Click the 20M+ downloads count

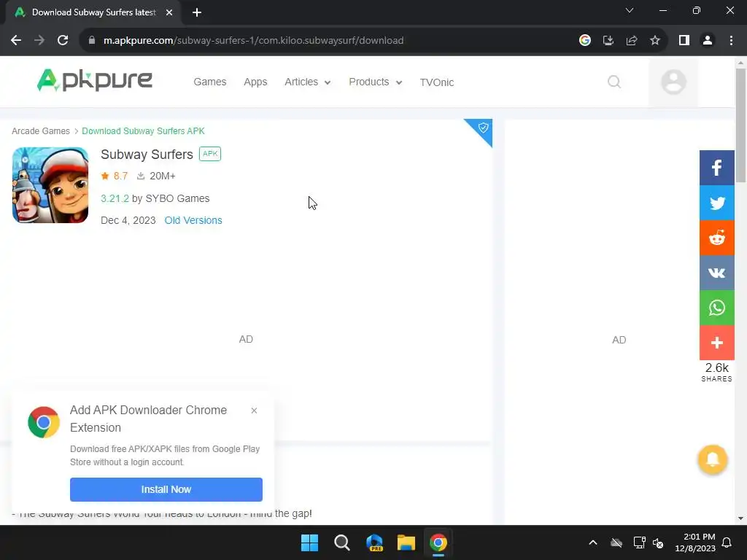click(156, 176)
